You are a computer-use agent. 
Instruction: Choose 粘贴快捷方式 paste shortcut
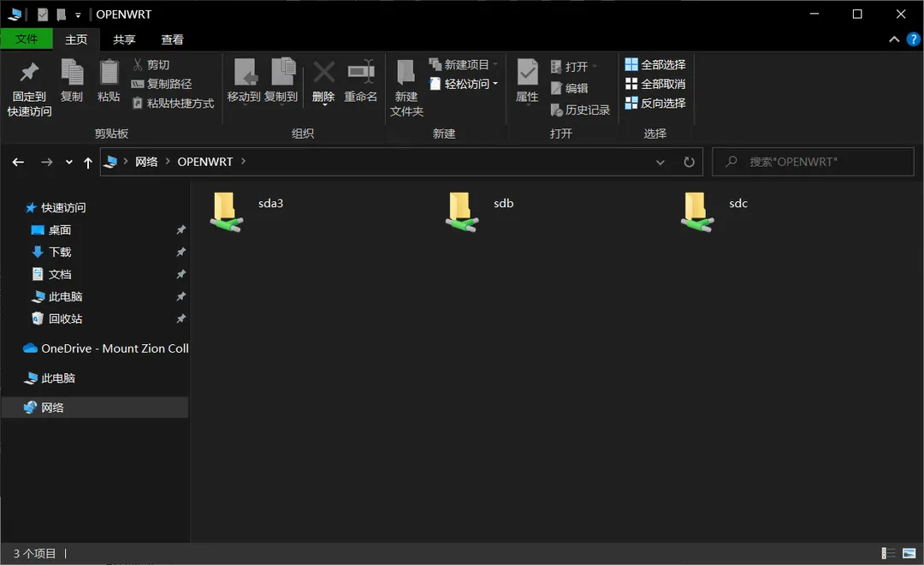pos(173,104)
